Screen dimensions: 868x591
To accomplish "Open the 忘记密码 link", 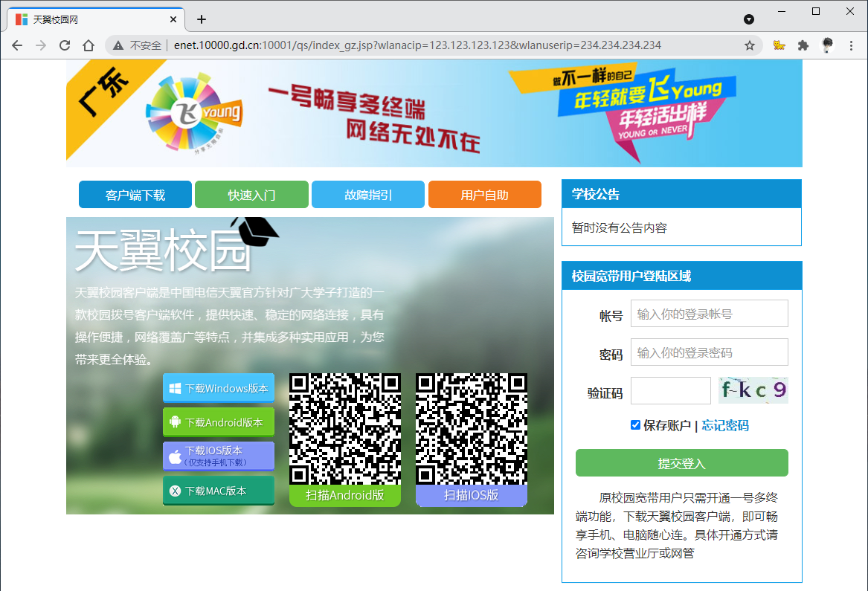I will (725, 425).
